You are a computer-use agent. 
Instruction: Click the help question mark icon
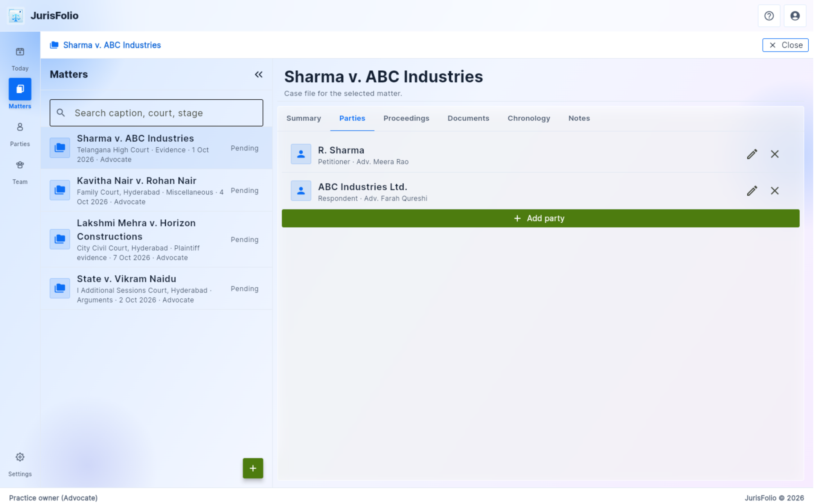point(769,16)
